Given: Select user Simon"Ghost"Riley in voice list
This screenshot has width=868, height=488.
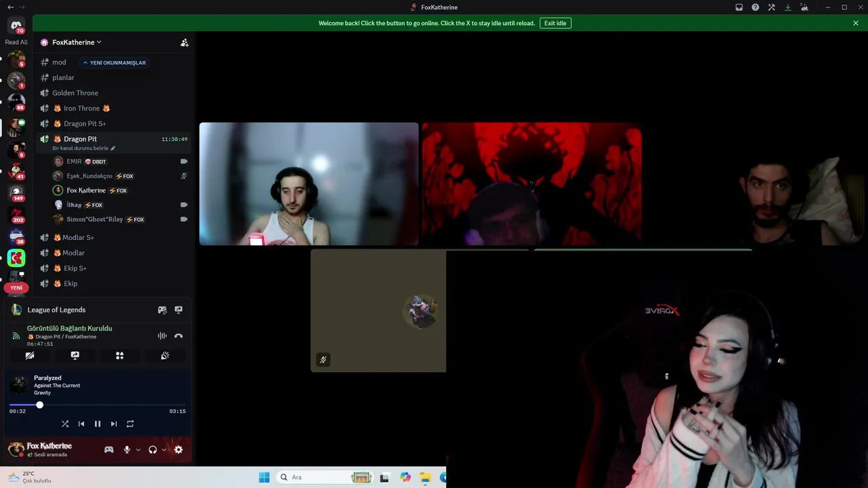Looking at the screenshot, I should click(95, 220).
